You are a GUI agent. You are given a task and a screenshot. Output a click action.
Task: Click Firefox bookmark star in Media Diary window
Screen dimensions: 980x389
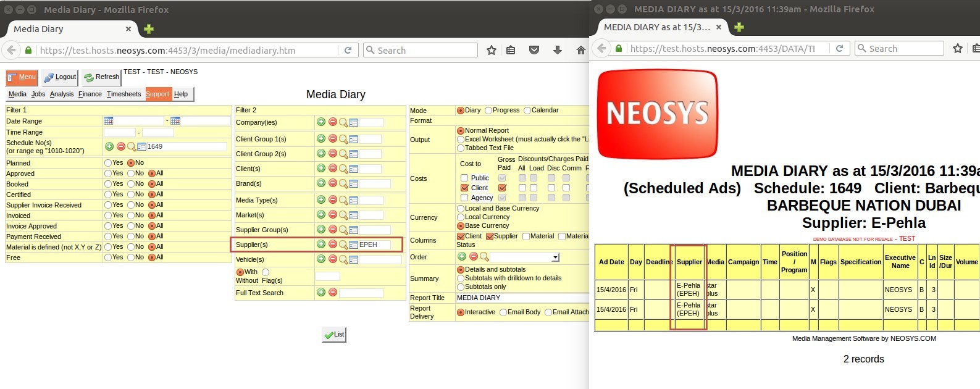point(492,50)
